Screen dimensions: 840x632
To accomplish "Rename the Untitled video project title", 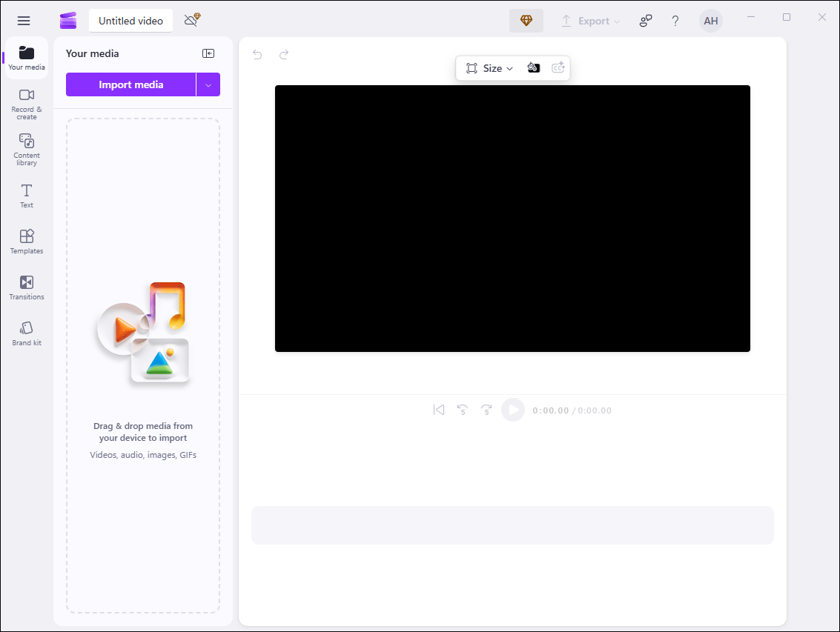I will click(130, 21).
